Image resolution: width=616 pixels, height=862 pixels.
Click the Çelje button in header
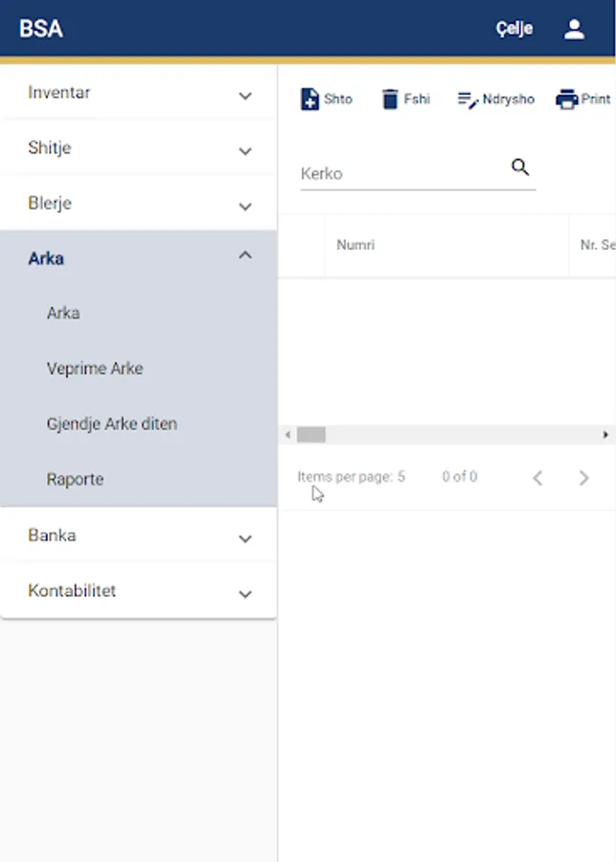pyautogui.click(x=514, y=29)
